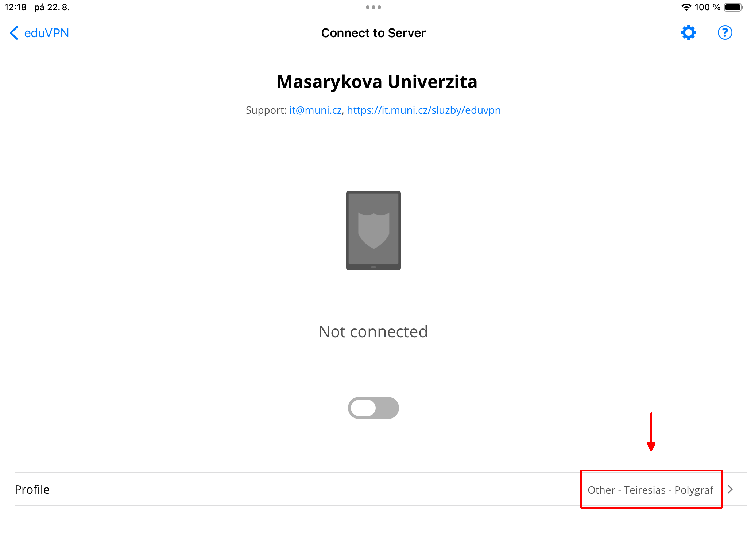Screen dimensions: 747x560
Task: Tap the Connect to Server title
Action: (373, 33)
